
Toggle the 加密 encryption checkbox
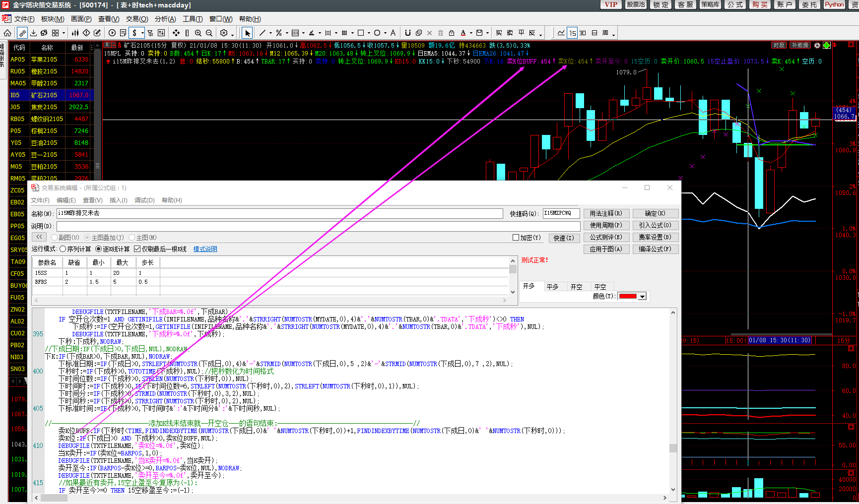(516, 238)
